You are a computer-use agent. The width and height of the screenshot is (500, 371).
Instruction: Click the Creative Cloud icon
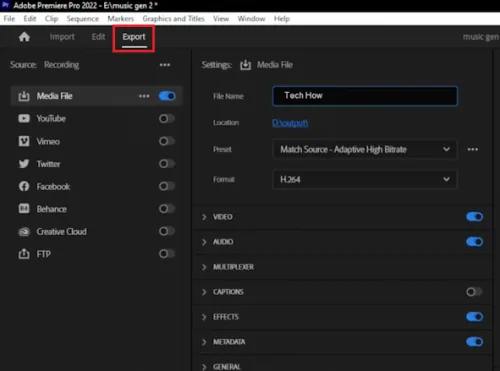coord(24,231)
